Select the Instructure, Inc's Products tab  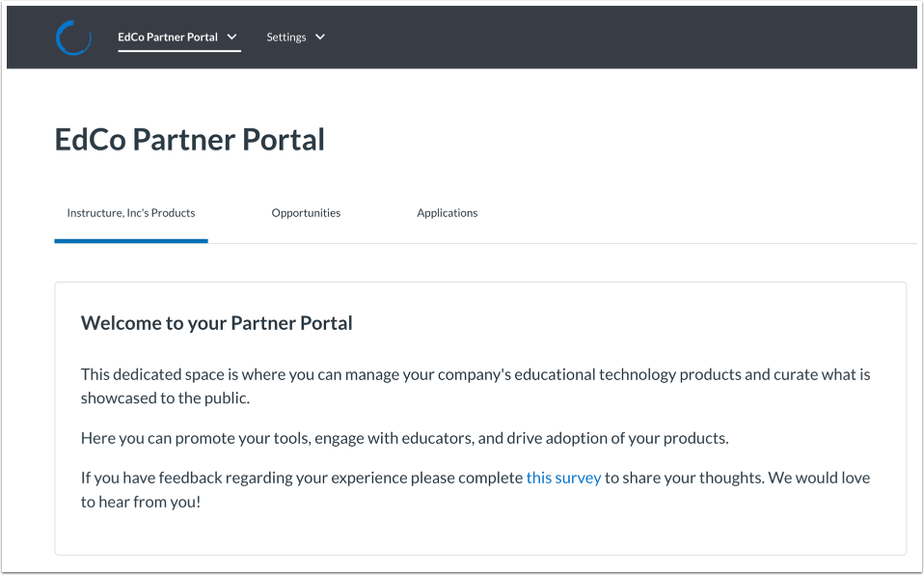coord(130,212)
